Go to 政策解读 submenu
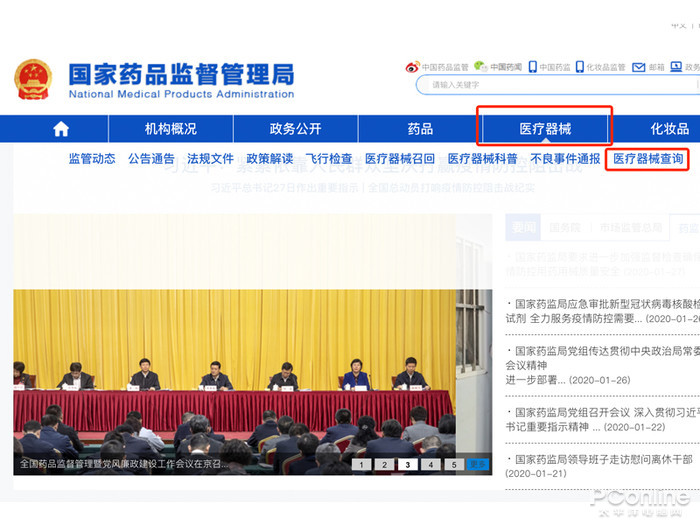Viewport: 700px width, 525px height. 270,158
